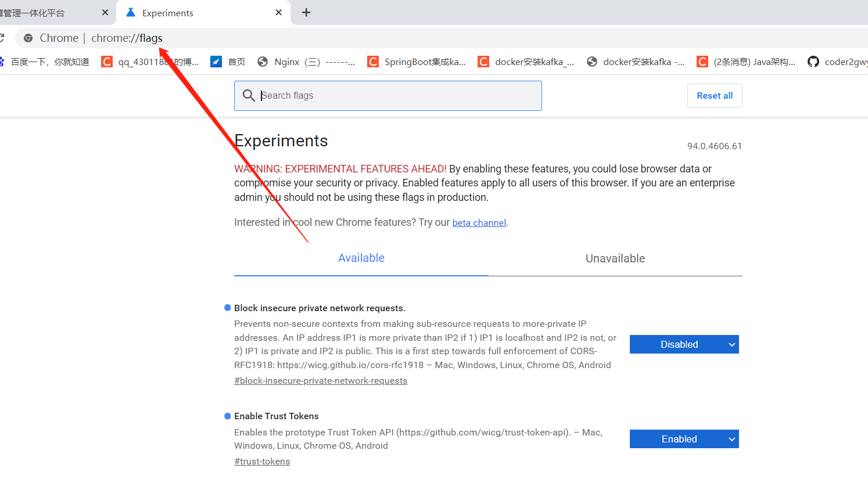Image resolution: width=868 pixels, height=490 pixels.
Task: Open the qq_4301188 blog bookmark
Action: tap(150, 62)
